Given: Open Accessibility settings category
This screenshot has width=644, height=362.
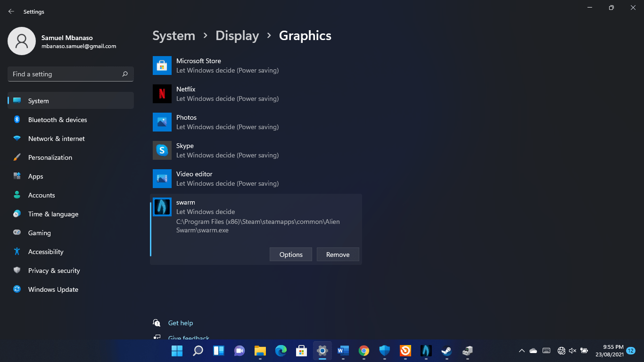Looking at the screenshot, I should coord(71,252).
